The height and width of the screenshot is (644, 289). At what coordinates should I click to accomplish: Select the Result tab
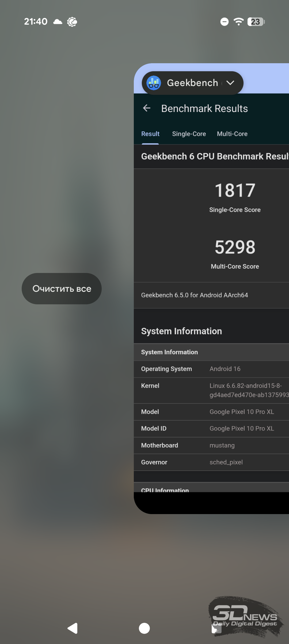click(150, 134)
